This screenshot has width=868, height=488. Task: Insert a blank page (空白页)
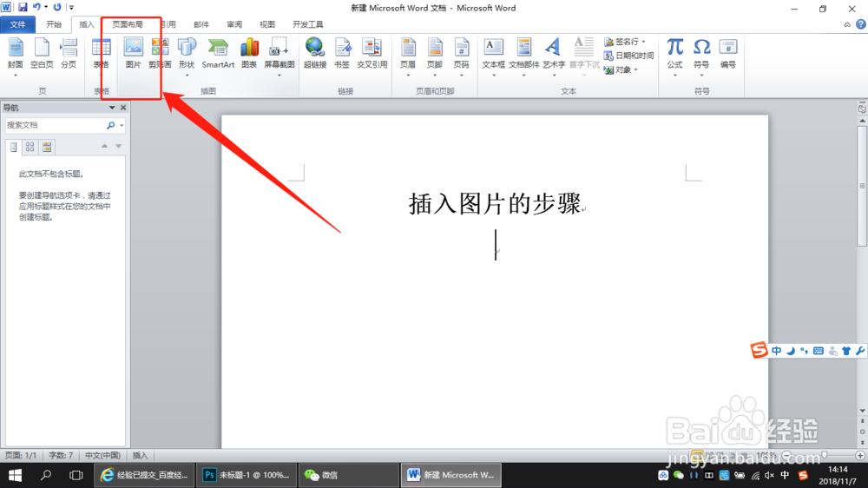coord(42,54)
